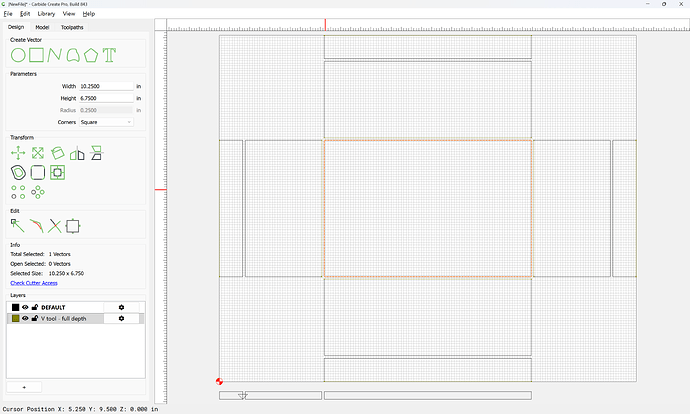Select the Polygon shape tool
Viewport: 690px width, 414px height.
coord(91,55)
